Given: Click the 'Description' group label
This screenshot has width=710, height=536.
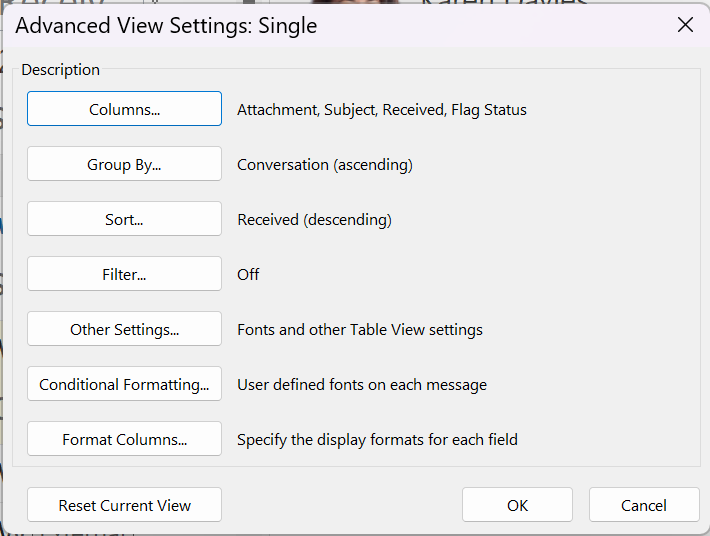Looking at the screenshot, I should (x=60, y=70).
